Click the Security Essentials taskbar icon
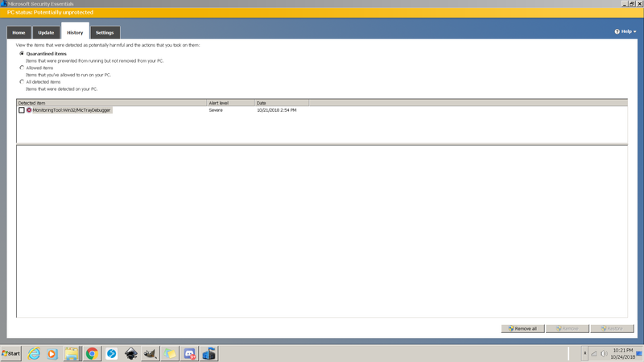644x362 pixels. (208, 353)
